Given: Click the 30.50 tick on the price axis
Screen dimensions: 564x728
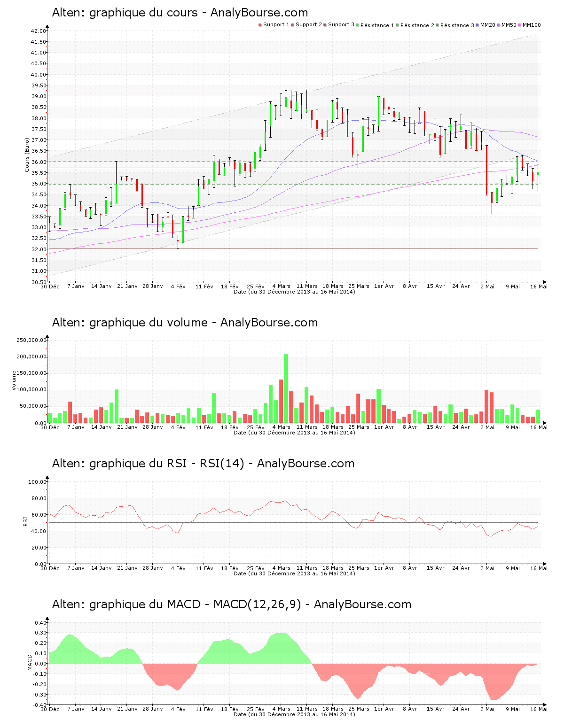Looking at the screenshot, I should (39, 282).
